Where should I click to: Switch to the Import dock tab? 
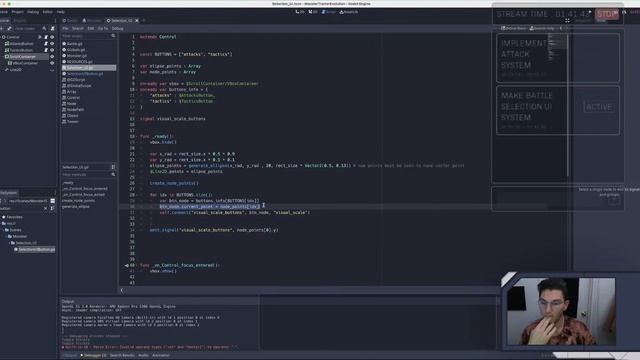pos(20,20)
